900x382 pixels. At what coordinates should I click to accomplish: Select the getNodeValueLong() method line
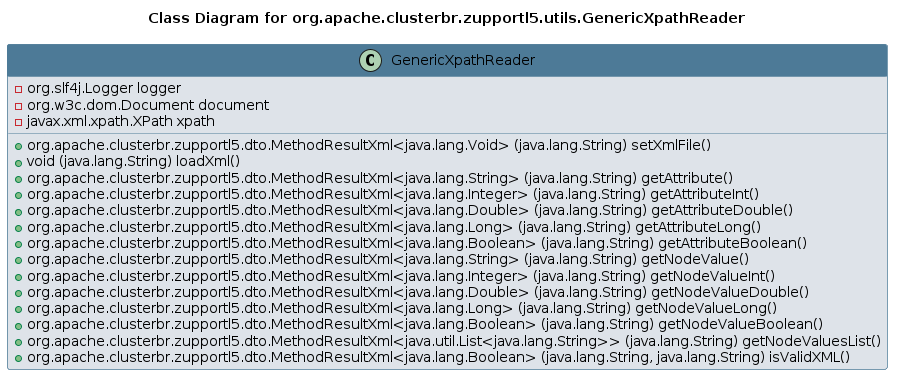pos(402,309)
